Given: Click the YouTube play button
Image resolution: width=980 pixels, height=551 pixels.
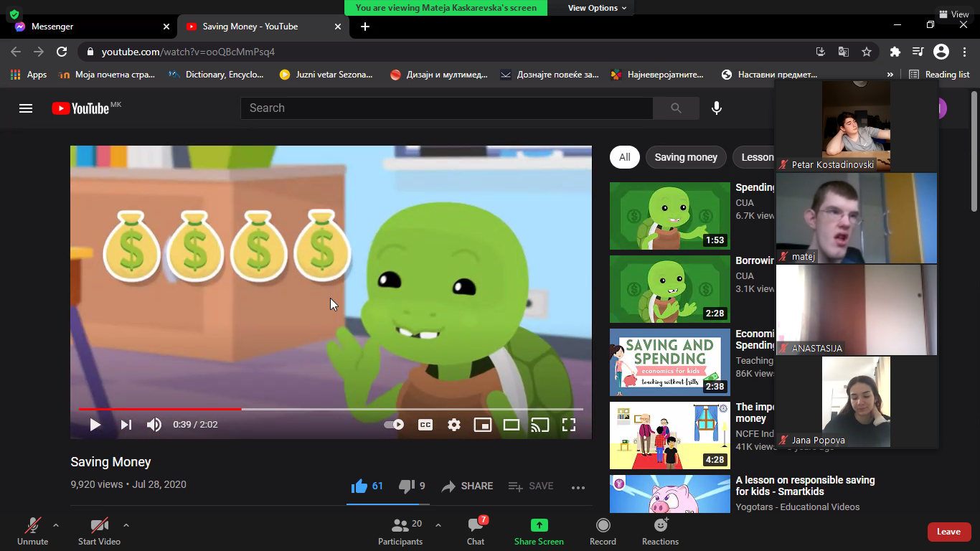Looking at the screenshot, I should pyautogui.click(x=95, y=425).
